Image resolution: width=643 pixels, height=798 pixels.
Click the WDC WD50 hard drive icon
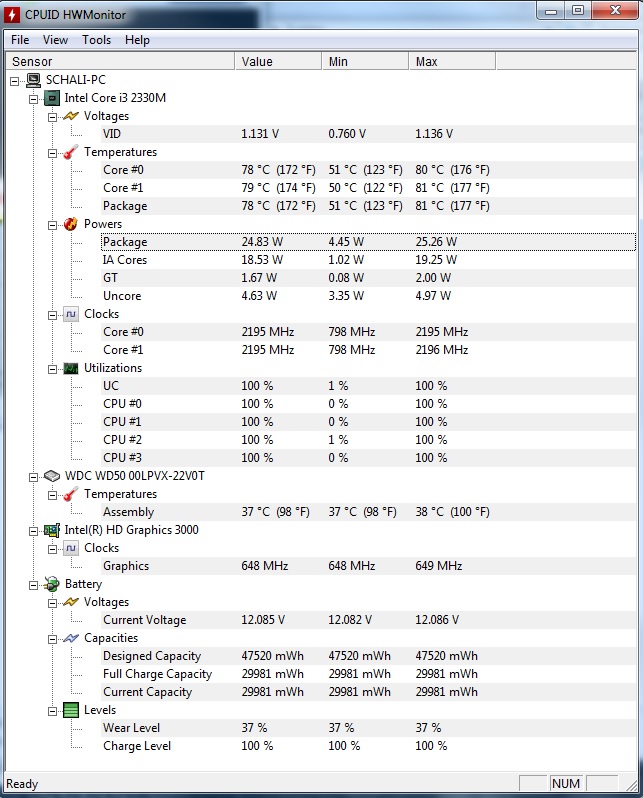point(52,476)
